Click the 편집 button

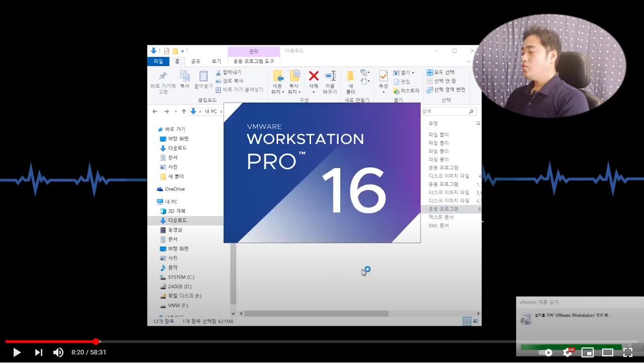tap(402, 82)
